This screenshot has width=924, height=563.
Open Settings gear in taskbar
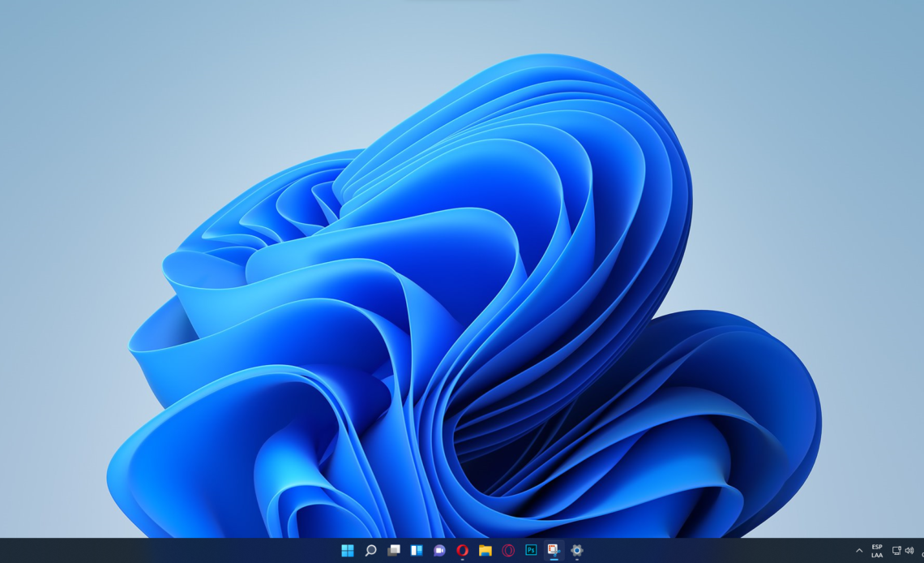pos(577,551)
